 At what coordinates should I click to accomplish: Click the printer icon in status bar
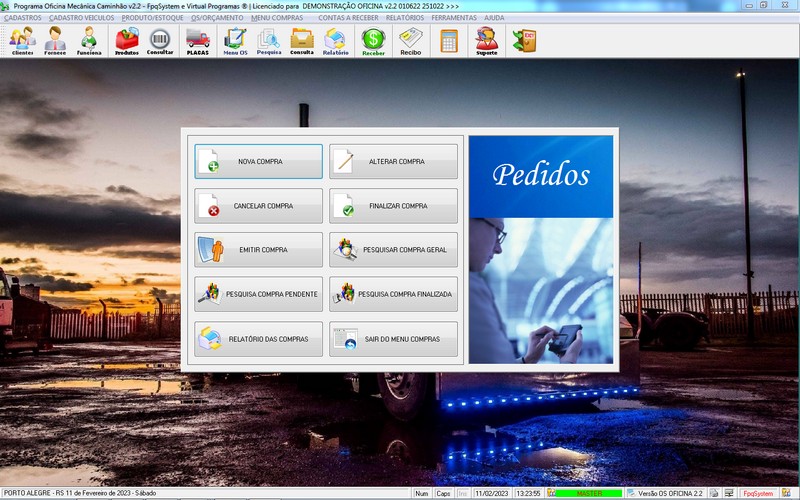(x=714, y=493)
